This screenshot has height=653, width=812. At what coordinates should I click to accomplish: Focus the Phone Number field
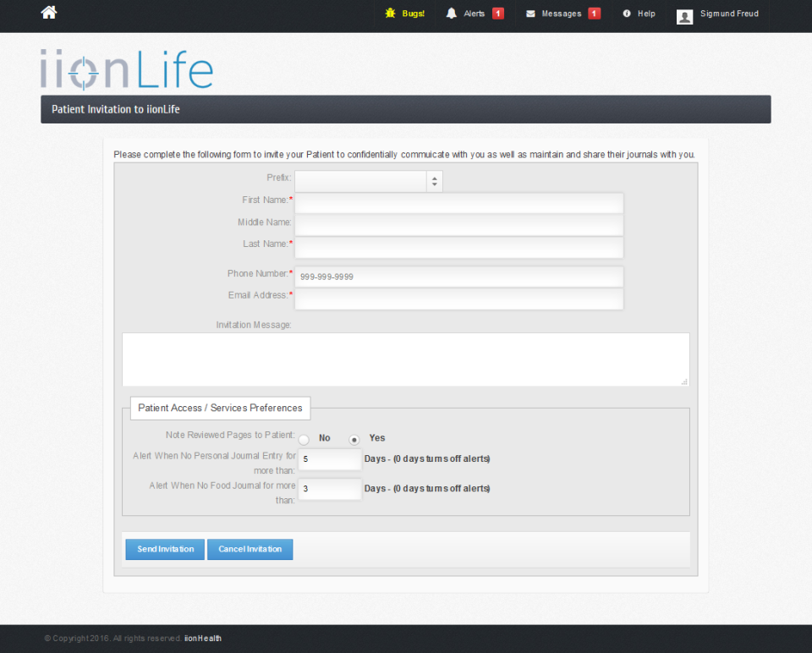(x=458, y=277)
